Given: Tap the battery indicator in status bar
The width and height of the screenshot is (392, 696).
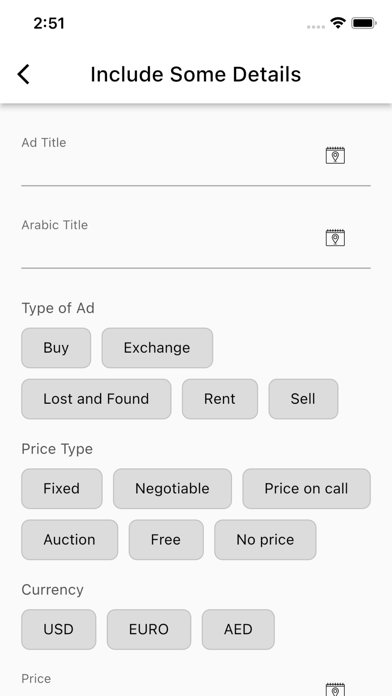Looking at the screenshot, I should click(364, 23).
